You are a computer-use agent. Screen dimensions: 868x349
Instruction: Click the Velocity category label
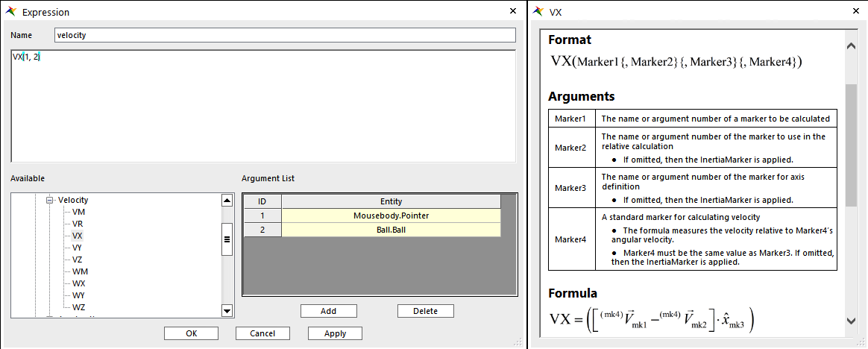[x=72, y=200]
